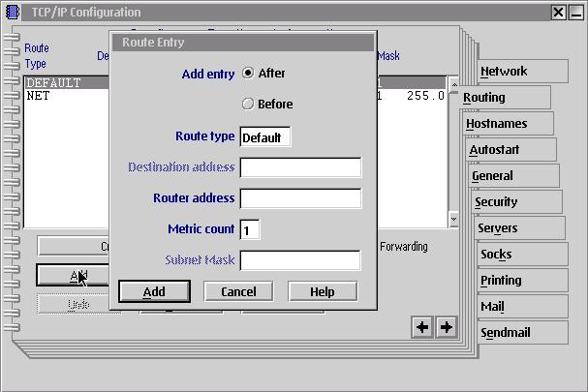Click the route list scroll down arrow
The image size is (588, 392).
click(x=453, y=220)
